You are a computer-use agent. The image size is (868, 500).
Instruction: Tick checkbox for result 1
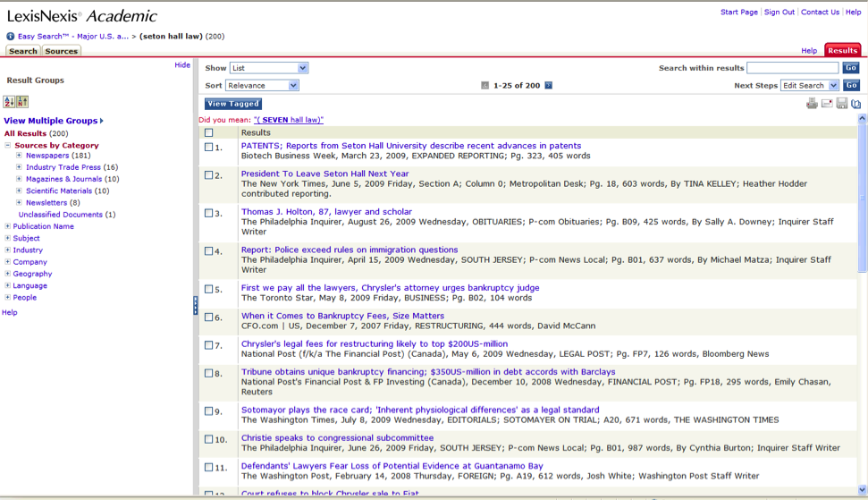click(208, 148)
